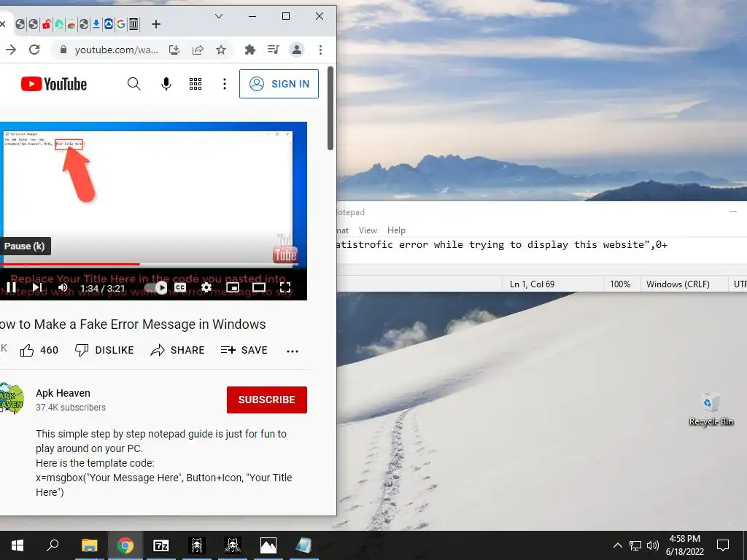Switch to miniplayer mode
This screenshot has height=560, width=747.
[233, 287]
